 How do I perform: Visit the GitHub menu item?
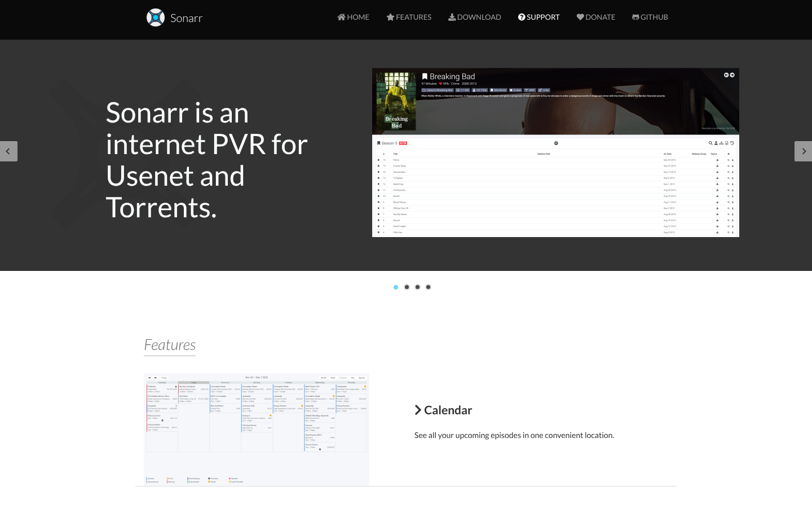click(650, 17)
